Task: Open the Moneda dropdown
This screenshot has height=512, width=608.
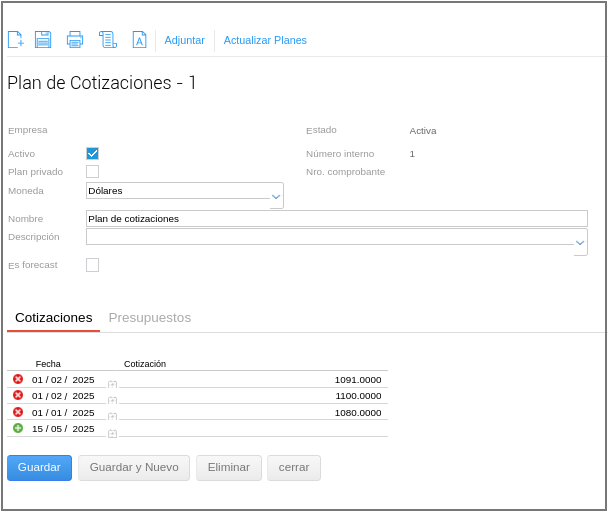Action: click(276, 196)
